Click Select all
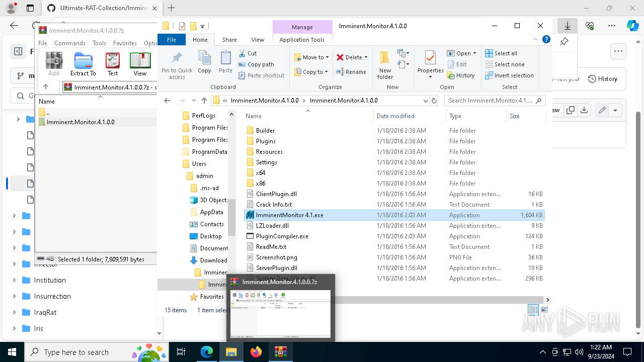Viewport: 644px width, 362px height. [501, 53]
